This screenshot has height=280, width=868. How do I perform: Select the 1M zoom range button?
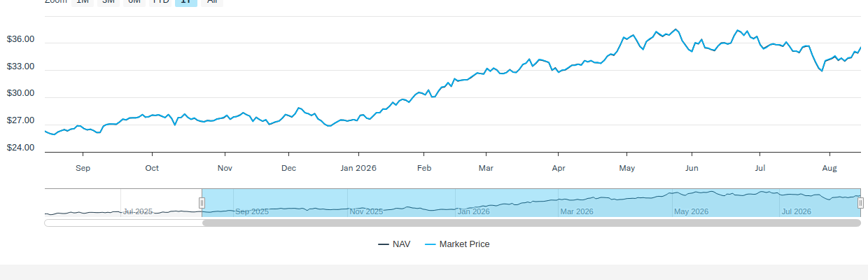point(83,1)
